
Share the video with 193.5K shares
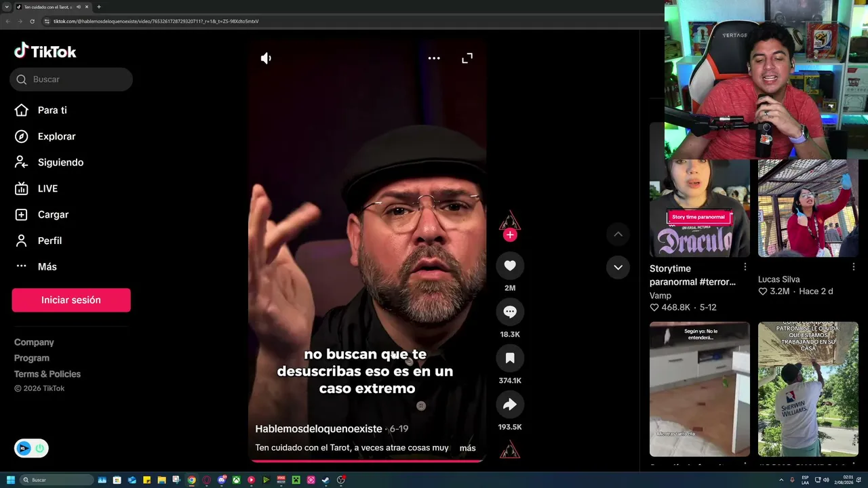coord(510,405)
